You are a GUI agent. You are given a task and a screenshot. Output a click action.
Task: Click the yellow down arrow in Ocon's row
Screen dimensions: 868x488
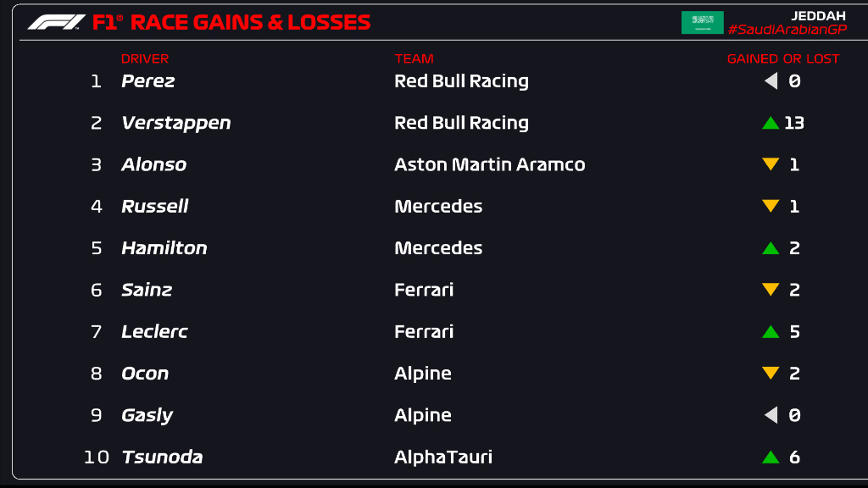click(770, 373)
